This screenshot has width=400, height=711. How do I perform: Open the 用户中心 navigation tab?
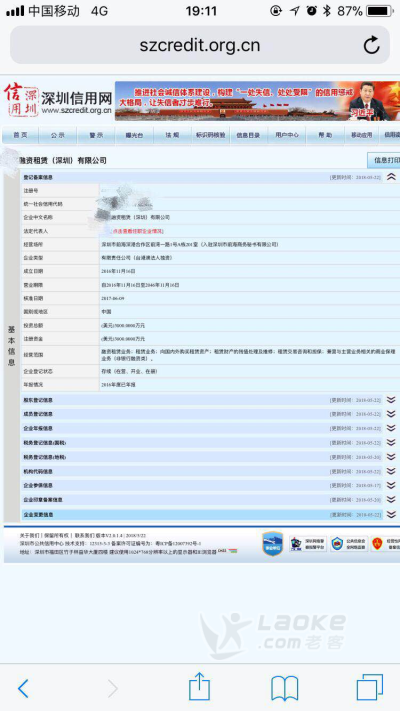pyautogui.click(x=287, y=135)
